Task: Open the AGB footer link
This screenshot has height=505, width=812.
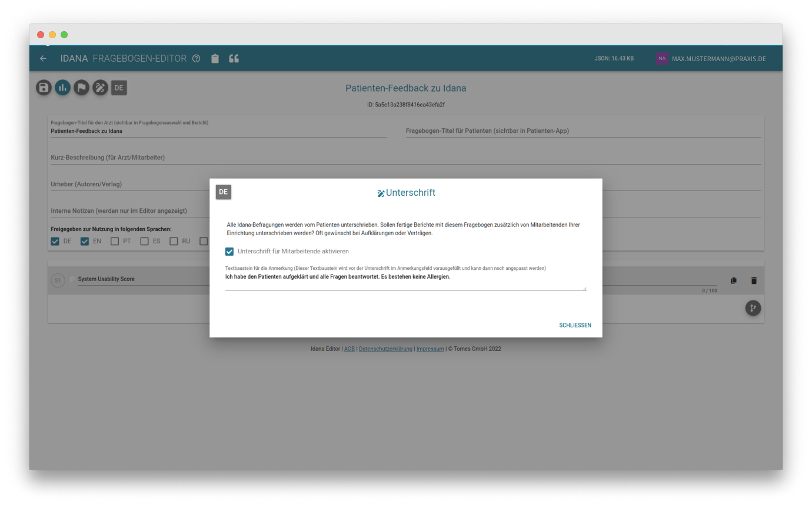Action: (350, 349)
